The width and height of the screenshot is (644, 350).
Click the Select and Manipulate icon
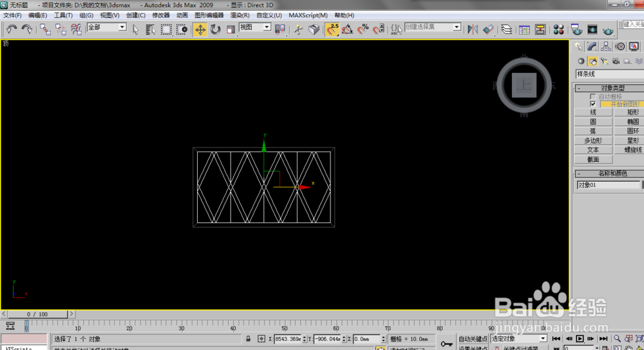coord(298,29)
